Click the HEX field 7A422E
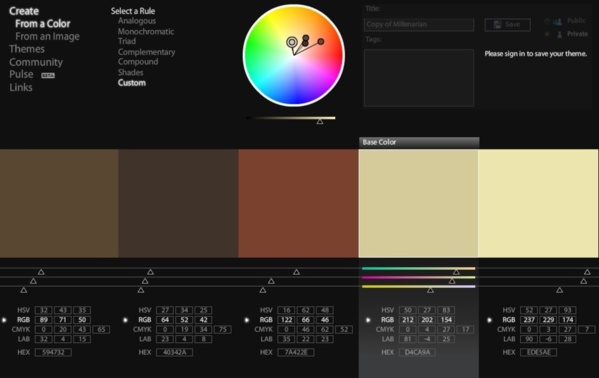 pyautogui.click(x=296, y=352)
